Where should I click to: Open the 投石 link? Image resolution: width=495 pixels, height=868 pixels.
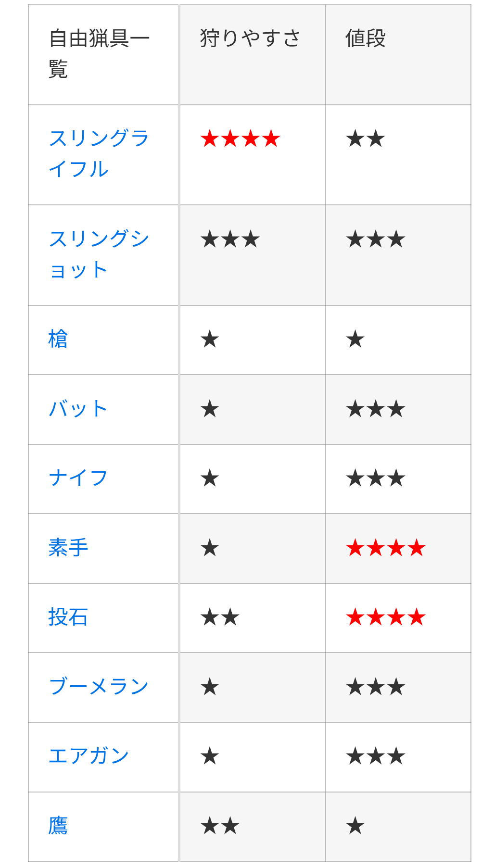tap(68, 617)
